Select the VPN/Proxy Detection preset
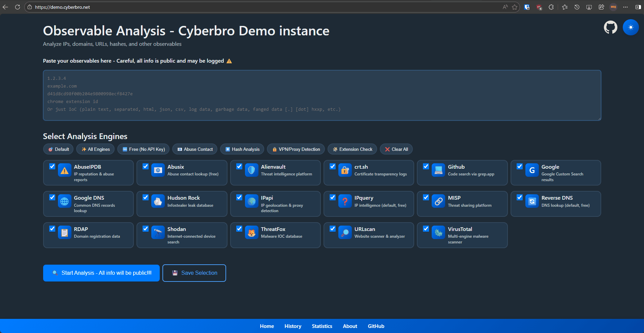 pos(296,149)
